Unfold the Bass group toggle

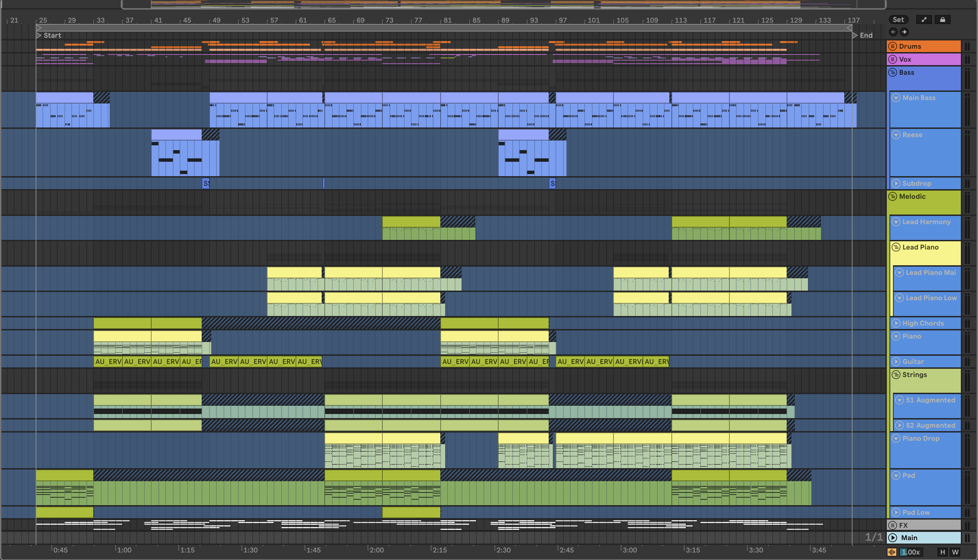coord(893,72)
